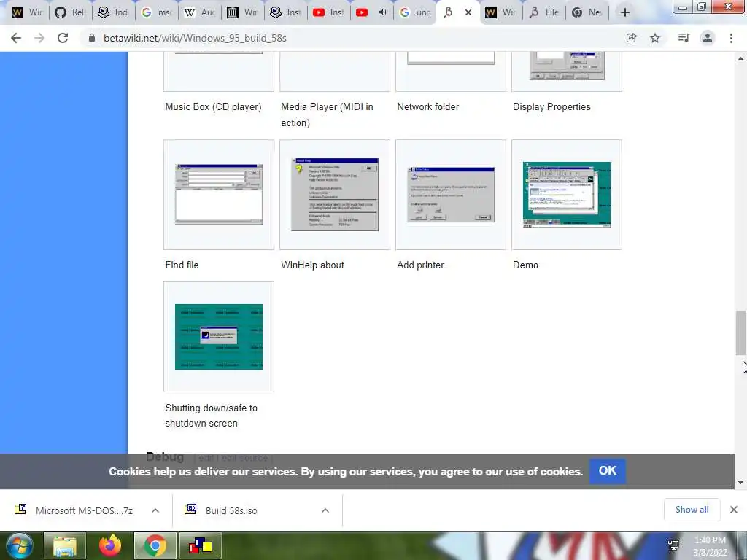This screenshot has width=747, height=560.
Task: Open the Display Properties thumbnail
Action: coord(566,71)
